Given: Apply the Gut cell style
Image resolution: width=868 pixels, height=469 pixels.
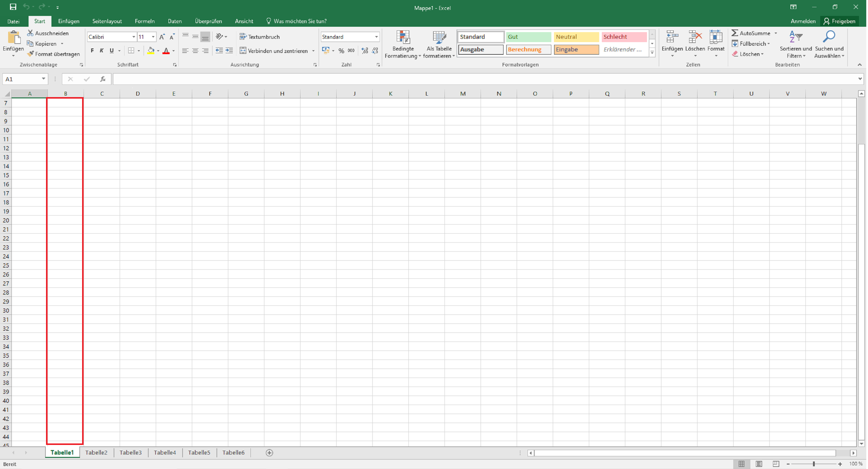Looking at the screenshot, I should coord(528,37).
